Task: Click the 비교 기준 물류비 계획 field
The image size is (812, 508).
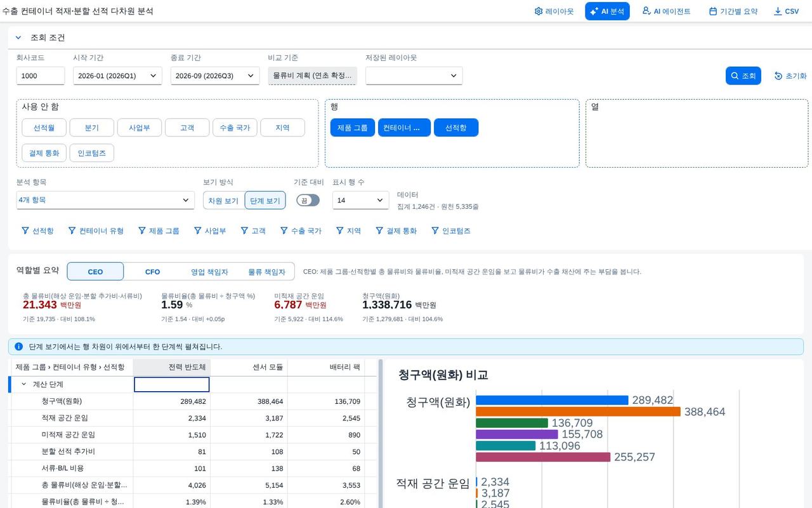Action: pyautogui.click(x=312, y=76)
